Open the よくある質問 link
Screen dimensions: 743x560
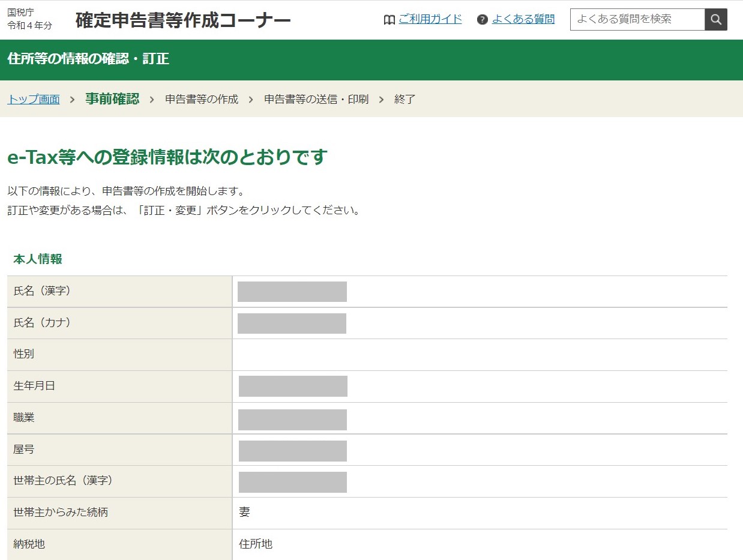click(x=523, y=19)
